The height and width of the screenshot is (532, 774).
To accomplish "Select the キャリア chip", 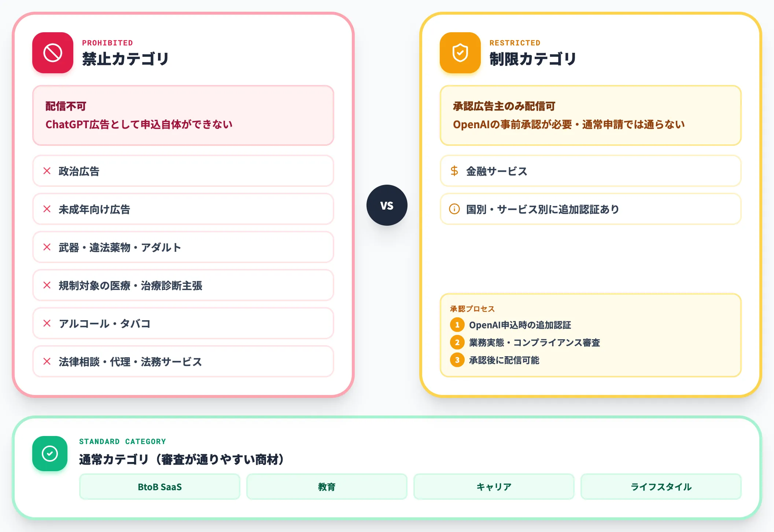I will 494,487.
